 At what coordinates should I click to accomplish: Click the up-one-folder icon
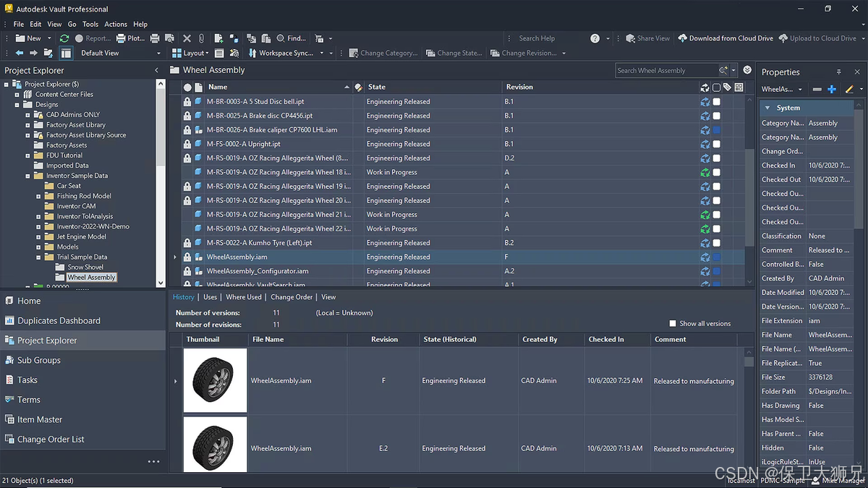click(x=48, y=53)
